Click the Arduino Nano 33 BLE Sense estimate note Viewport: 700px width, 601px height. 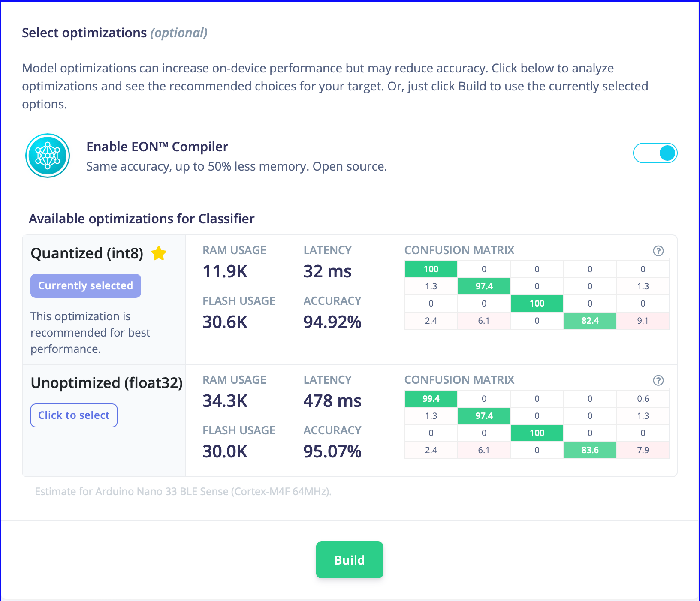[x=183, y=491]
